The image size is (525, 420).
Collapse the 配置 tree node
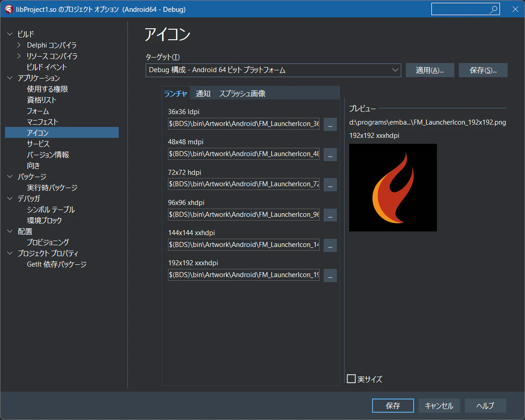(10, 231)
